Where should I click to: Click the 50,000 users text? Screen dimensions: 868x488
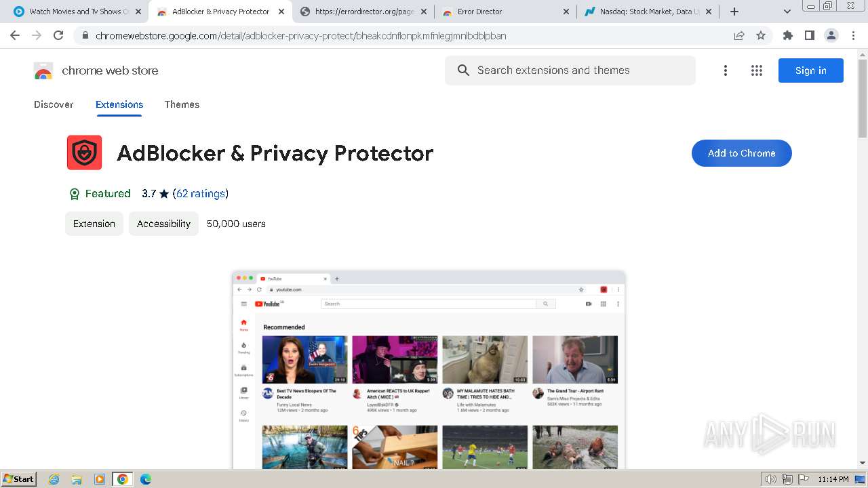coord(236,224)
